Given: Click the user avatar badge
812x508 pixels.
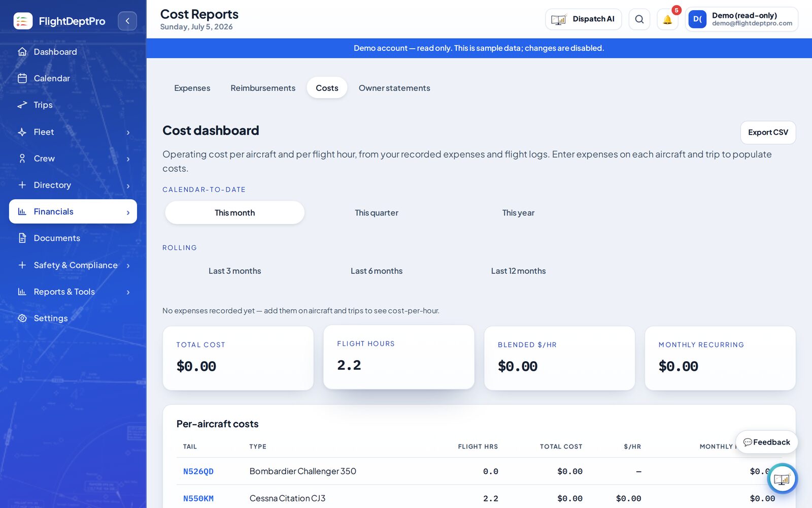Looking at the screenshot, I should 697,19.
